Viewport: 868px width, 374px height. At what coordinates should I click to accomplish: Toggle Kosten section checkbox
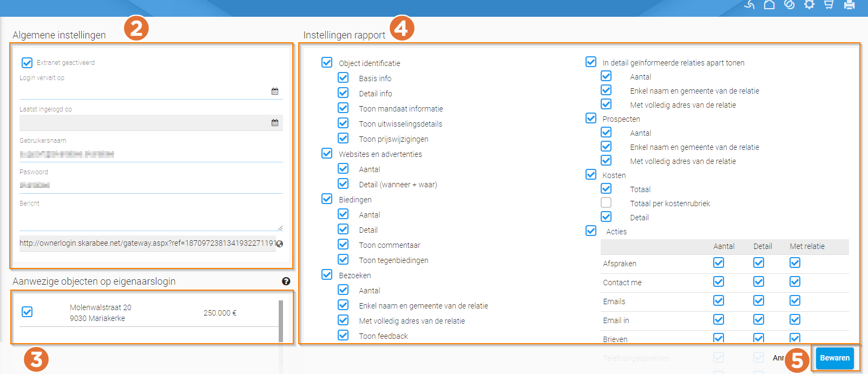591,174
